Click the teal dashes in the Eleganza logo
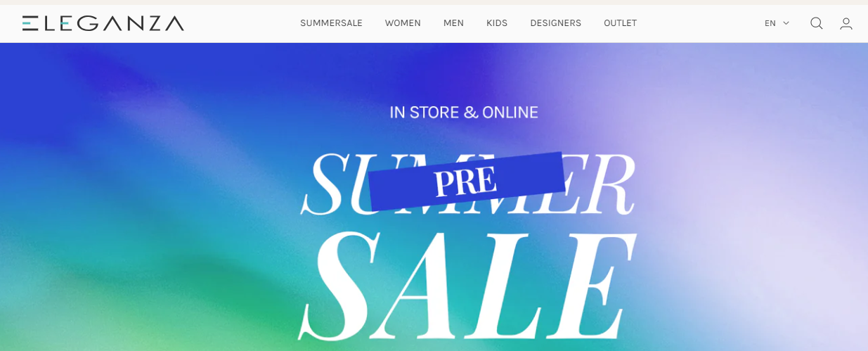 coord(28,23)
